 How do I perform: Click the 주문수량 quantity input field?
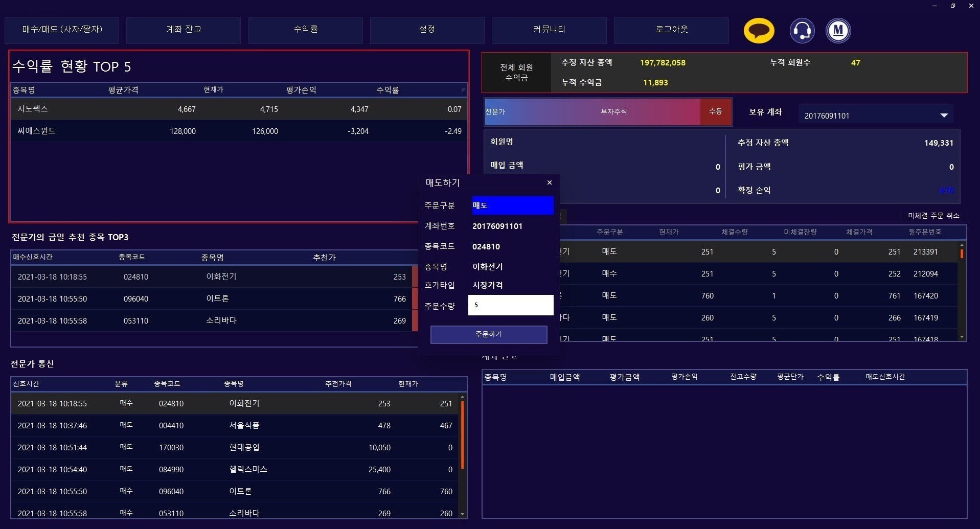(511, 305)
